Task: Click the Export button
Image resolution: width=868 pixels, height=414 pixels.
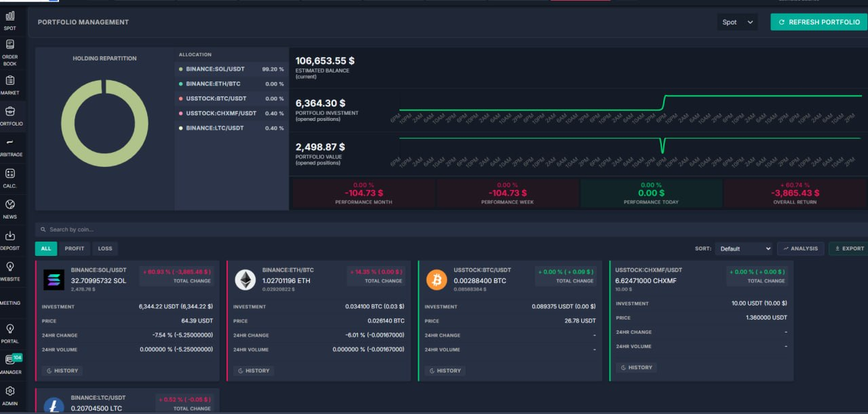Action: click(x=848, y=248)
